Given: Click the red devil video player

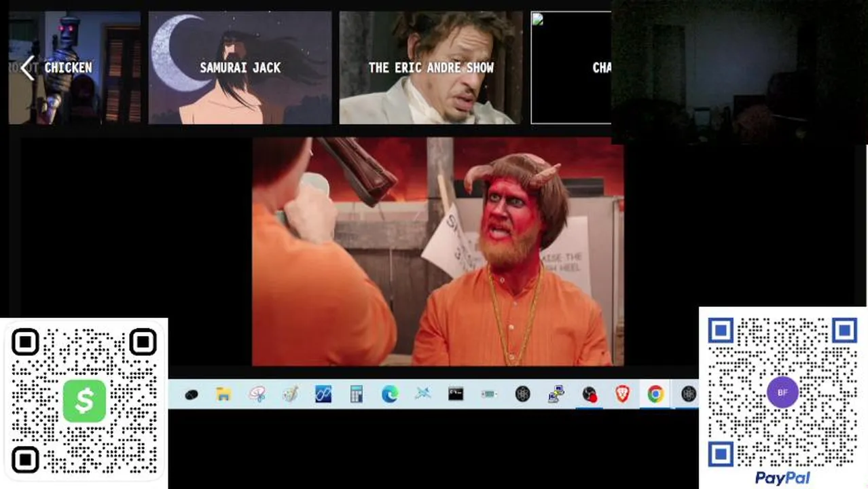Looking at the screenshot, I should [438, 251].
